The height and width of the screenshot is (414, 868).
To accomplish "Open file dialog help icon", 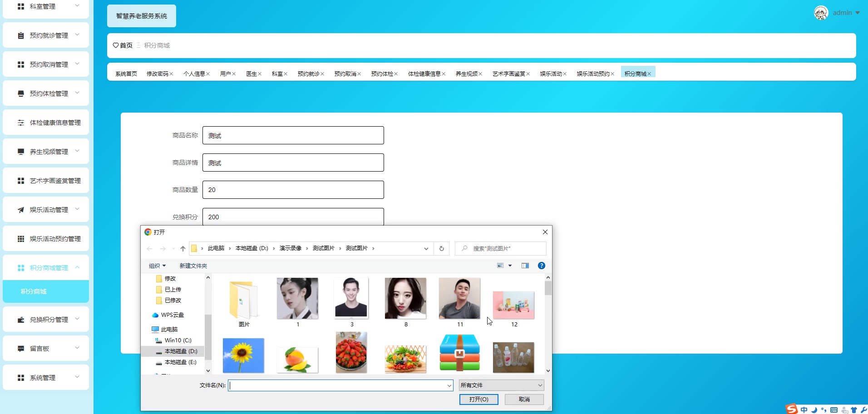I will point(542,266).
